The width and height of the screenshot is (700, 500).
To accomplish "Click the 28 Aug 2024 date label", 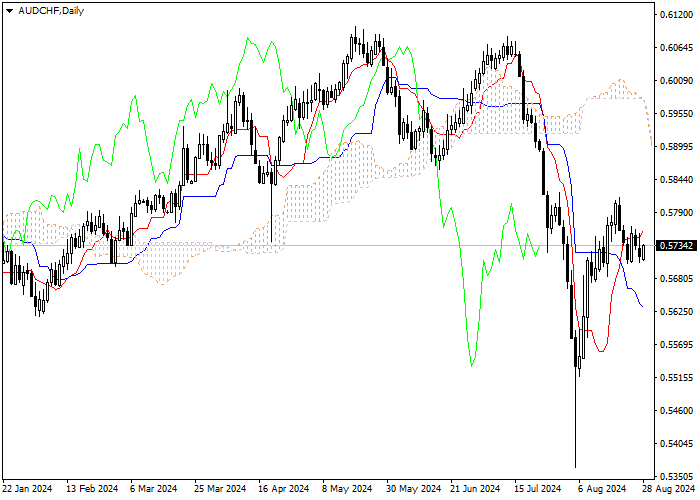I will [668, 489].
